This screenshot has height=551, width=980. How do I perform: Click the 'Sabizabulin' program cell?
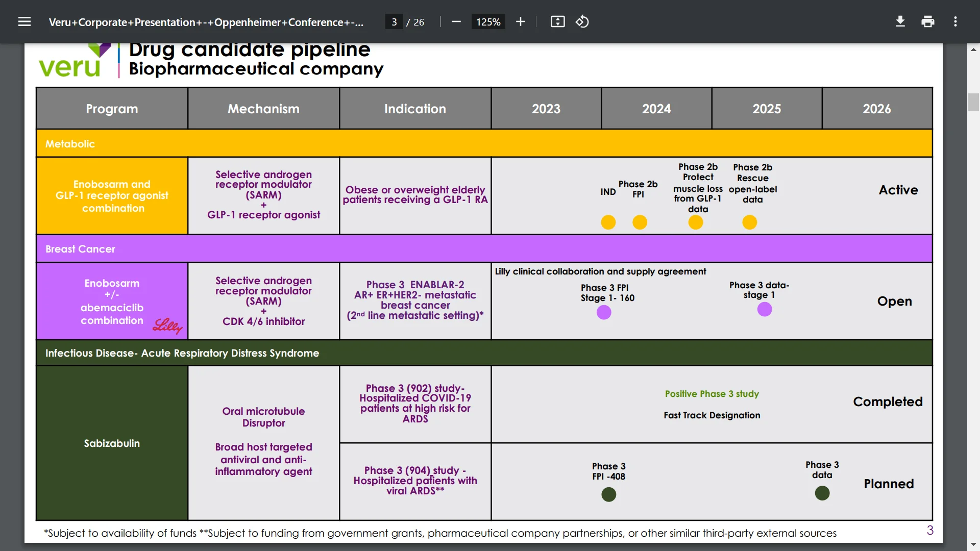[112, 443]
